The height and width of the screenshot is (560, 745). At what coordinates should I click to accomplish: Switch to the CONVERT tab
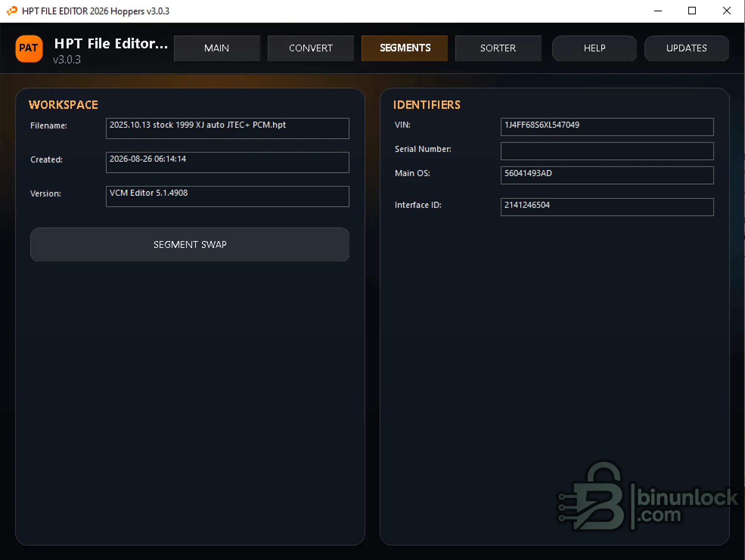click(x=311, y=48)
